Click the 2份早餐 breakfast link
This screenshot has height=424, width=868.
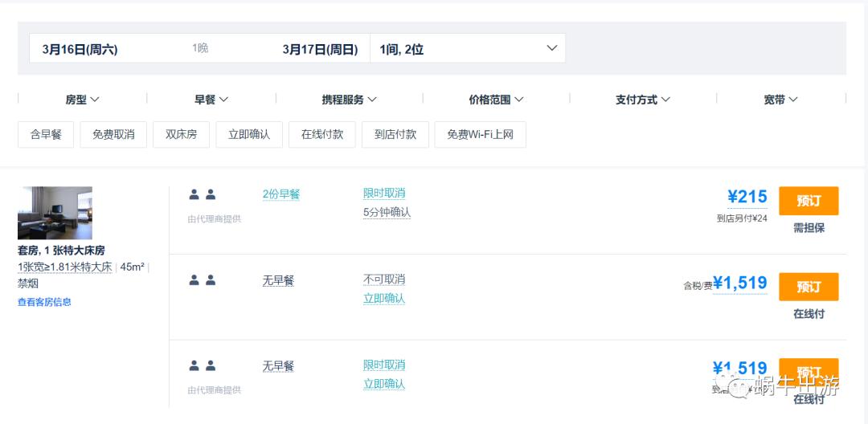coord(281,194)
